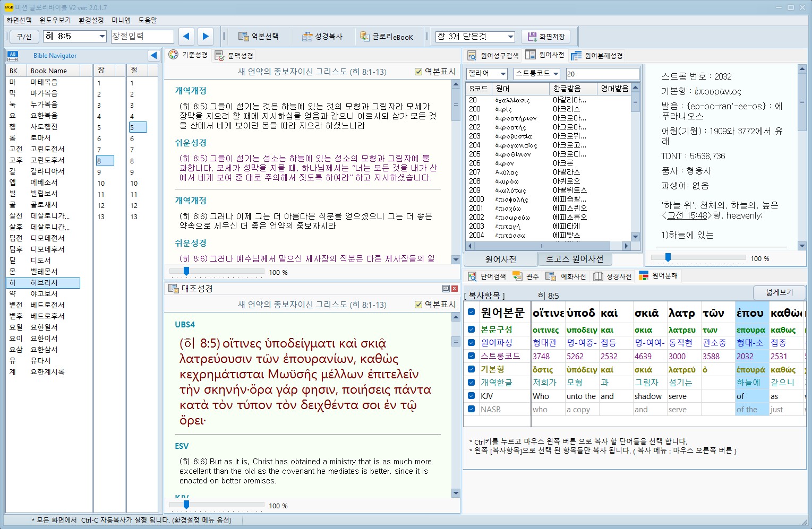Open 역본선택 translation picker
This screenshot has height=529, width=812.
point(259,37)
